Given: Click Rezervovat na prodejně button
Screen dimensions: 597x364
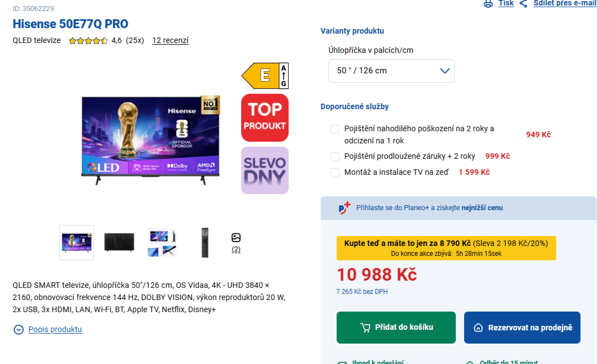Looking at the screenshot, I should (522, 327).
